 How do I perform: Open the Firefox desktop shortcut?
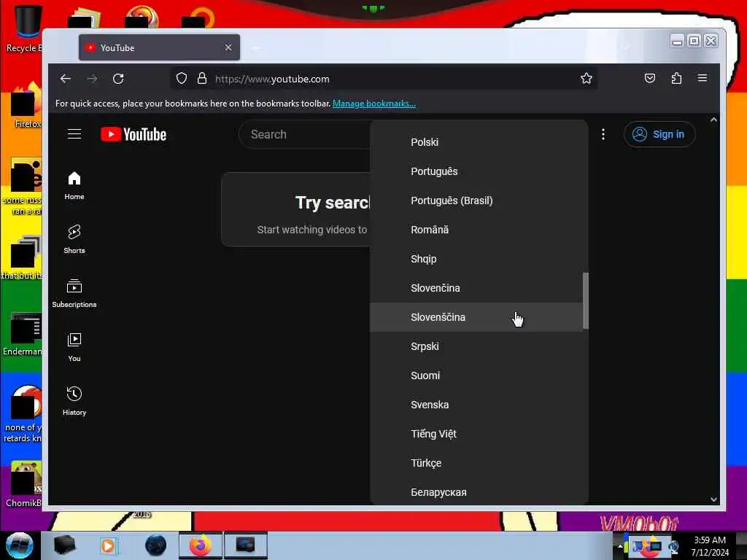coord(26,106)
